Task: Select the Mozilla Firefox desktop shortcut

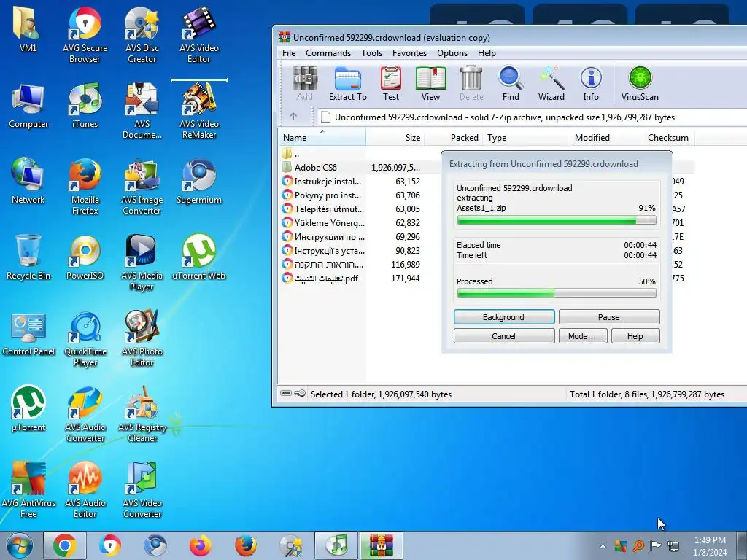Action: [85, 187]
